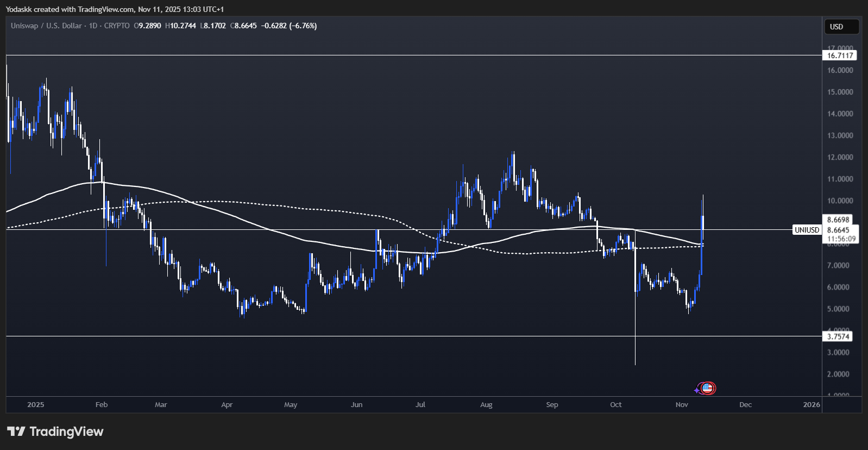Click the TradingView logo at bottom left
The height and width of the screenshot is (450, 868).
pyautogui.click(x=16, y=432)
